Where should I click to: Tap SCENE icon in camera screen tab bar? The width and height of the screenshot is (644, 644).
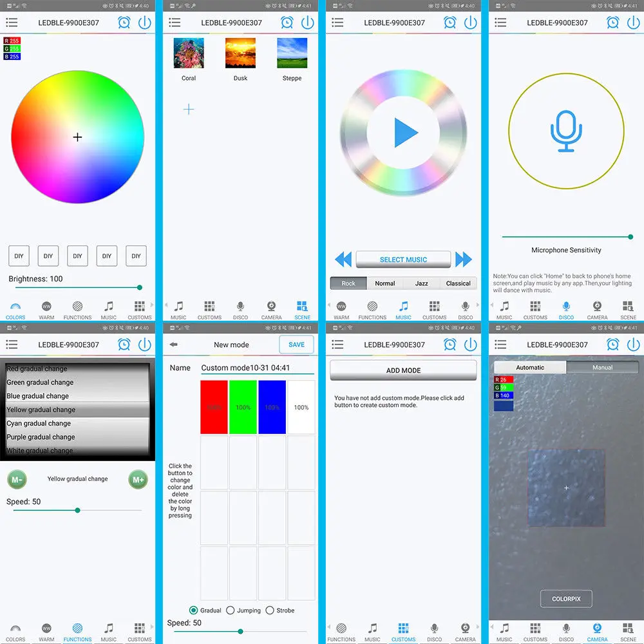pyautogui.click(x=628, y=629)
